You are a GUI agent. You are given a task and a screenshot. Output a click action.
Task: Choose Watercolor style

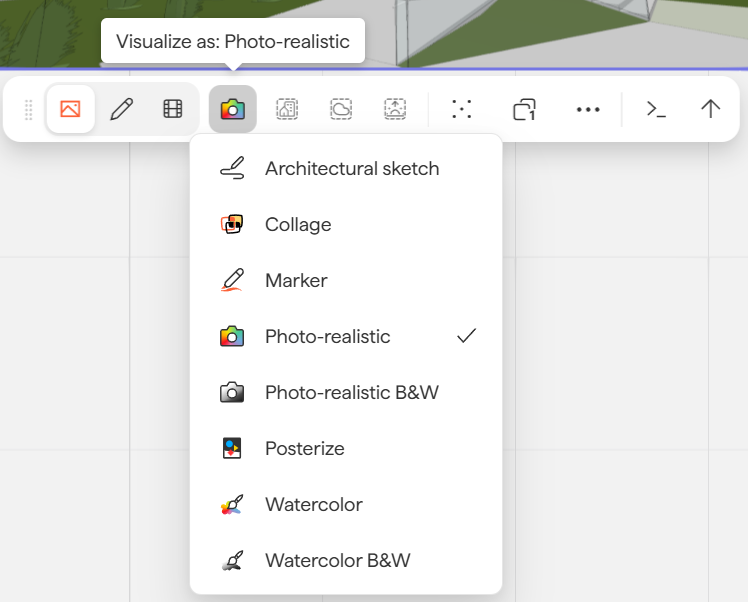pos(346,504)
